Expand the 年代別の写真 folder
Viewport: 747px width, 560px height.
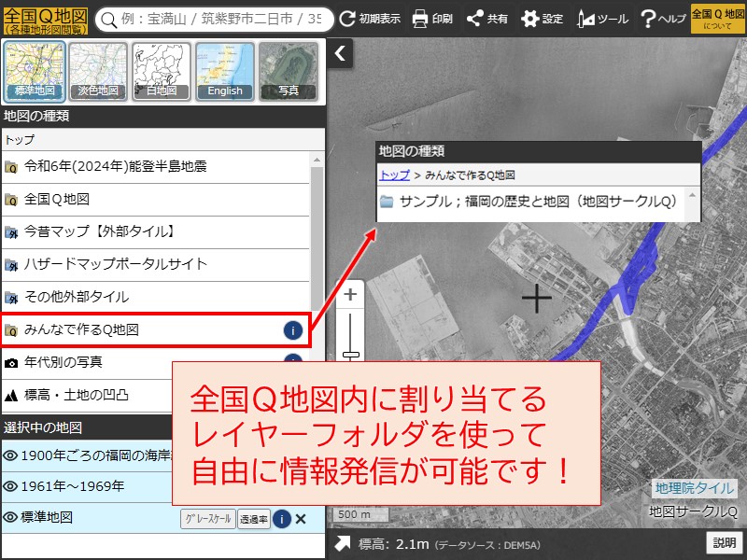(63, 362)
